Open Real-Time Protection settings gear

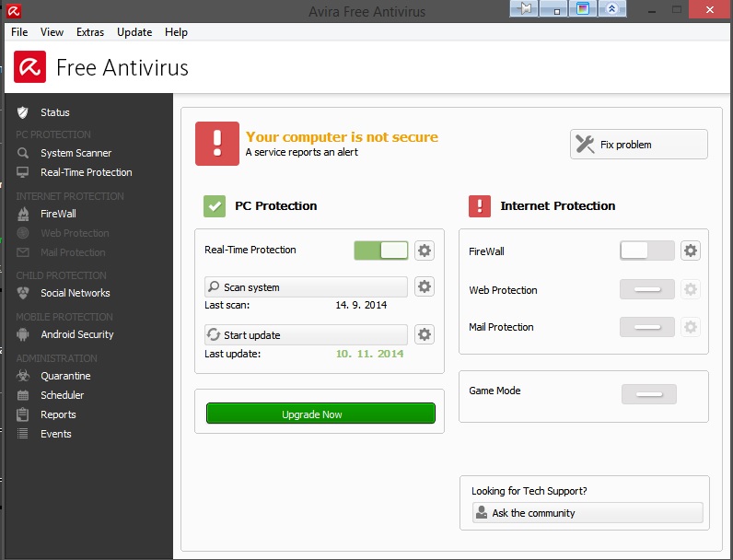coord(424,251)
